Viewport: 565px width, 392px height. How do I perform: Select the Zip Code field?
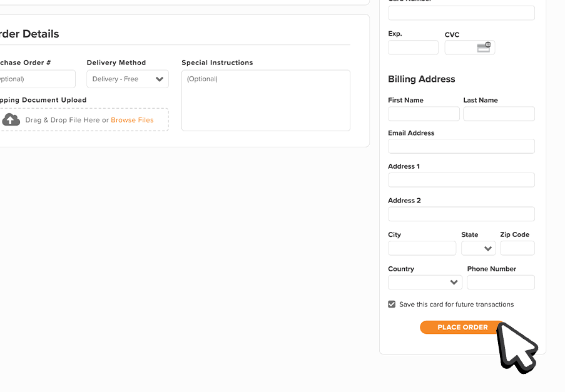coord(517,248)
